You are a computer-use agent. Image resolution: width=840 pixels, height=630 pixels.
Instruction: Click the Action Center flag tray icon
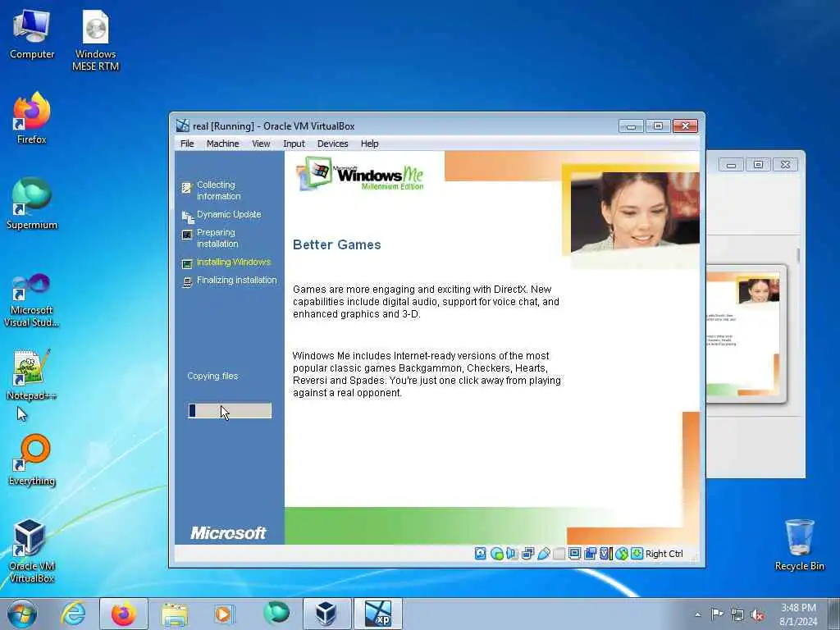coord(717,614)
